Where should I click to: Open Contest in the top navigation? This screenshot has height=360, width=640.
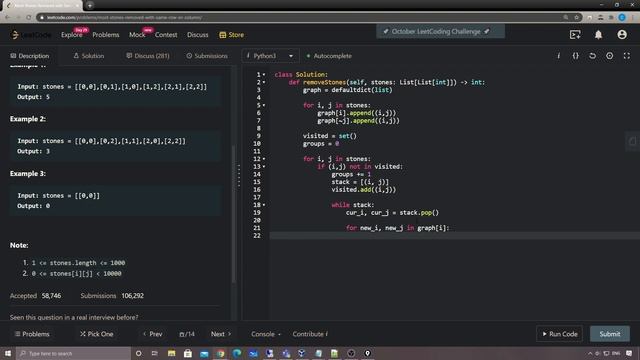166,35
